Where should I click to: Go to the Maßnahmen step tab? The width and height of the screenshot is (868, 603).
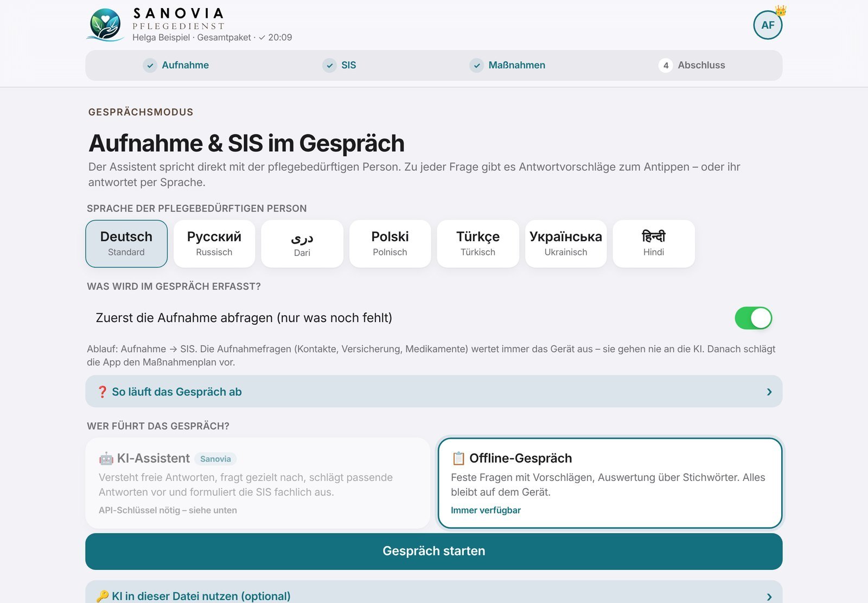tap(507, 66)
